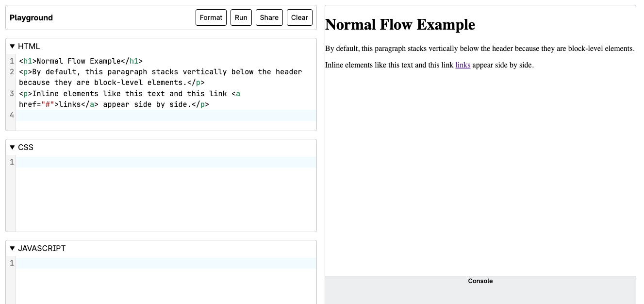This screenshot has width=644, height=304.
Task: Place cursor on empty HTML line 4
Action: point(166,116)
